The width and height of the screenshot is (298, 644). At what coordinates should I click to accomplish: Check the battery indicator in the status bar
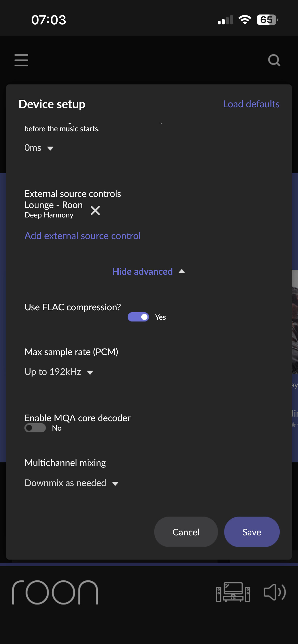coord(267,20)
